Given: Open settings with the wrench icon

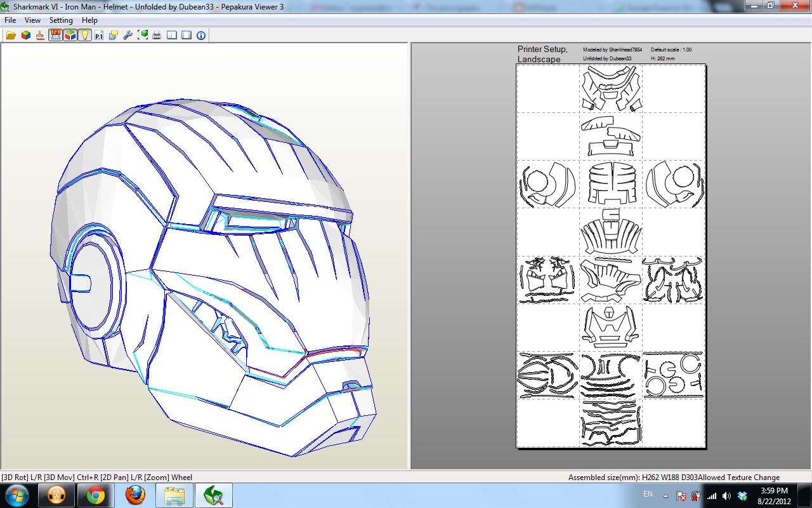Looking at the screenshot, I should (128, 36).
